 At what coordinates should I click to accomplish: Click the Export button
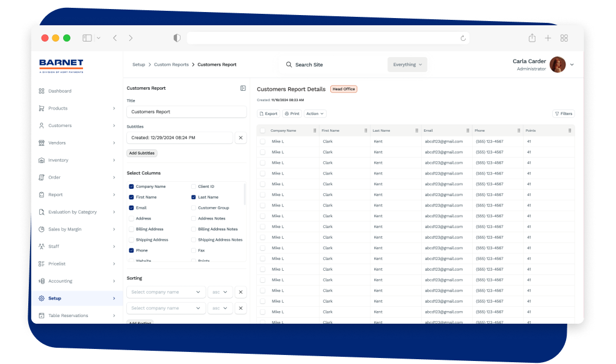pyautogui.click(x=268, y=114)
